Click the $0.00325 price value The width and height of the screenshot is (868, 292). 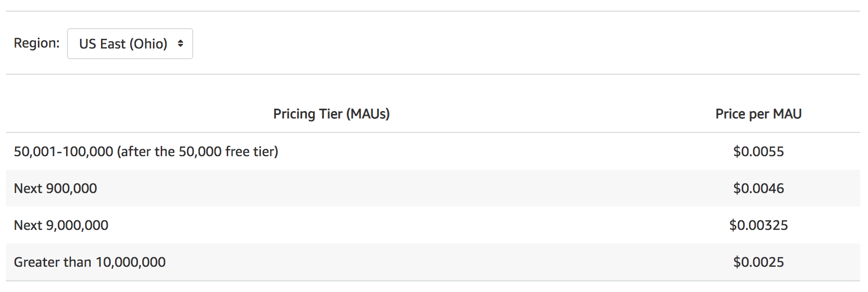[x=758, y=225]
